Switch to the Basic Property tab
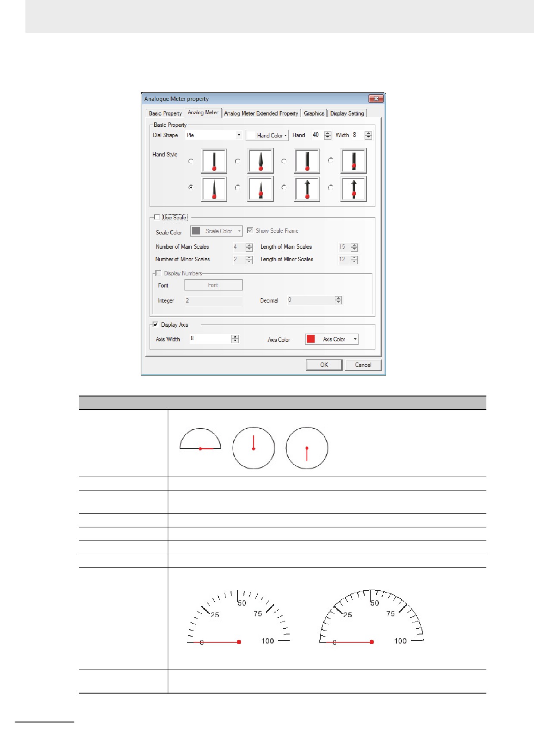Image resolution: width=534 pixels, height=756 pixels. pos(166,113)
